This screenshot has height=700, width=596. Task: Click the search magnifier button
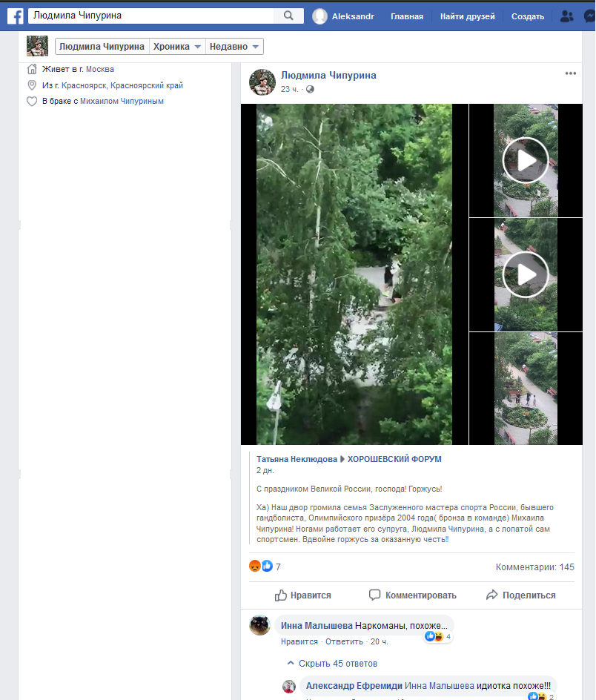coord(288,16)
